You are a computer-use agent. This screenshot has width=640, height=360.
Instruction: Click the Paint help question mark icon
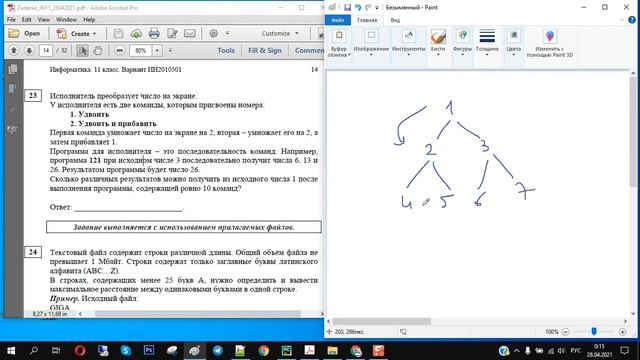tap(632, 20)
